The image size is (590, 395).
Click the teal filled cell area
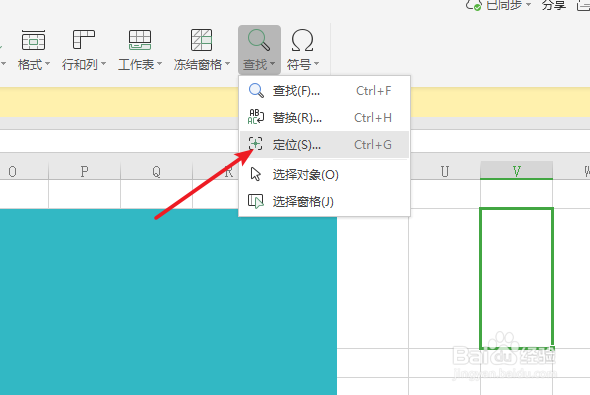[x=168, y=302]
